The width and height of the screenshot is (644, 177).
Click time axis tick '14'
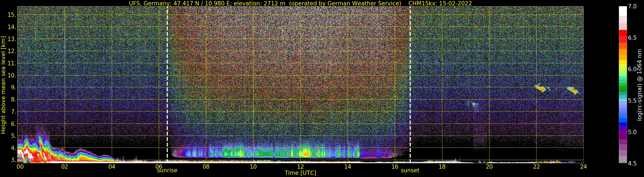coord(347,166)
